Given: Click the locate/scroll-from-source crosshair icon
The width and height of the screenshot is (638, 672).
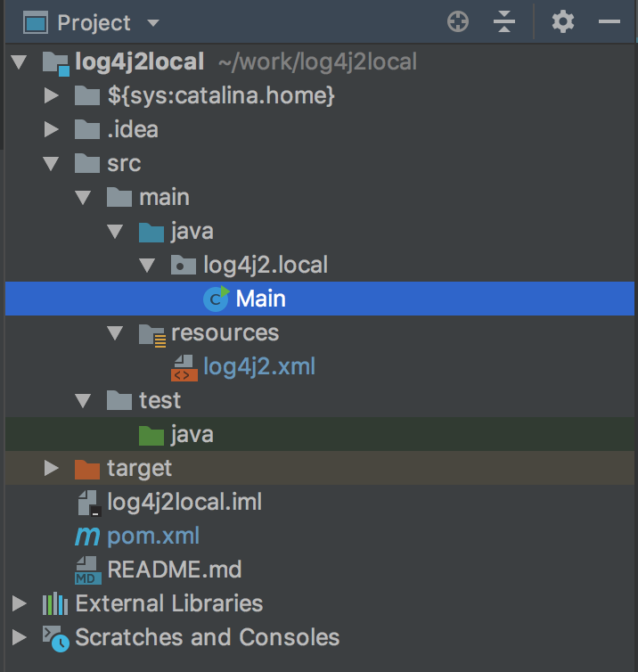Looking at the screenshot, I should [458, 22].
